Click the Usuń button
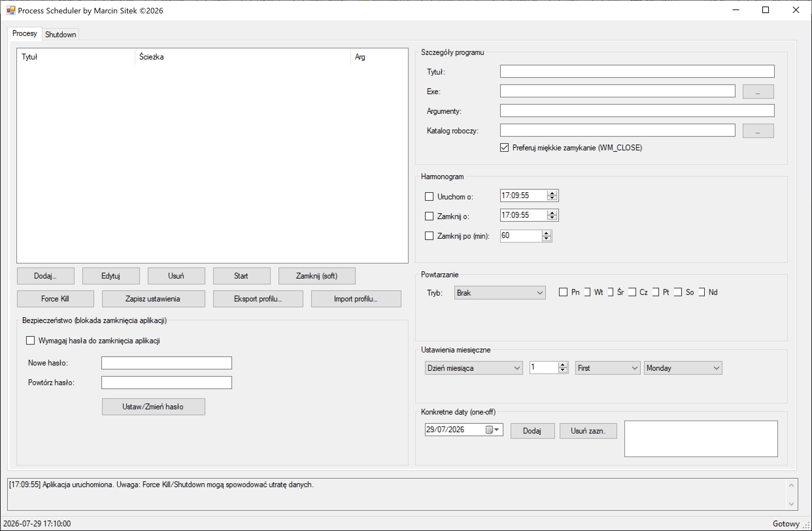This screenshot has width=812, height=531. 177,276
